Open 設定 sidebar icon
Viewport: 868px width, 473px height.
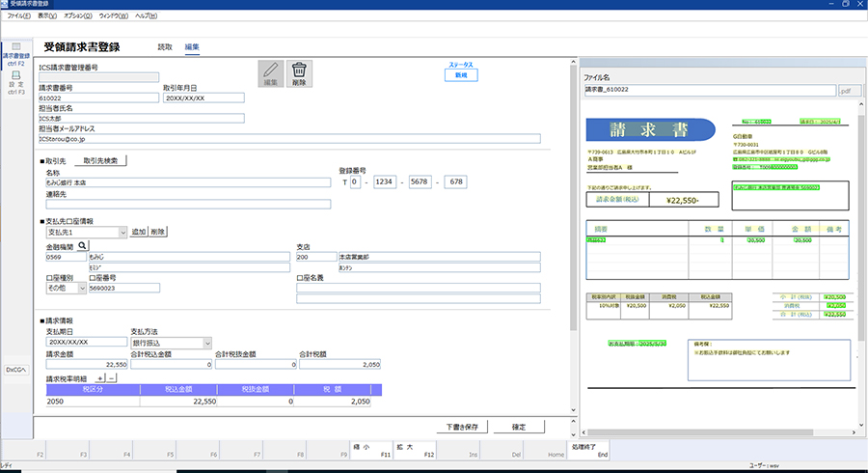point(16,82)
